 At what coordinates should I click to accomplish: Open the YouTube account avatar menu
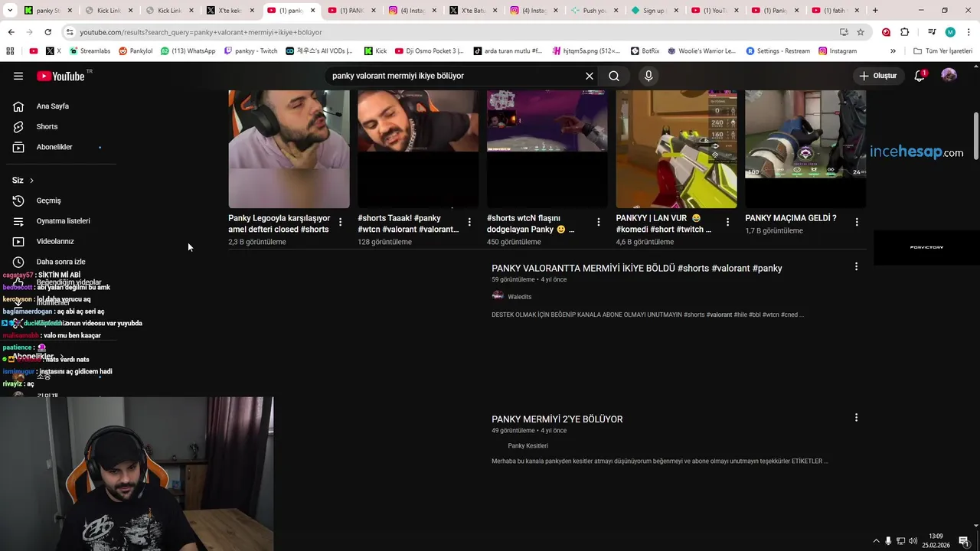tap(949, 76)
